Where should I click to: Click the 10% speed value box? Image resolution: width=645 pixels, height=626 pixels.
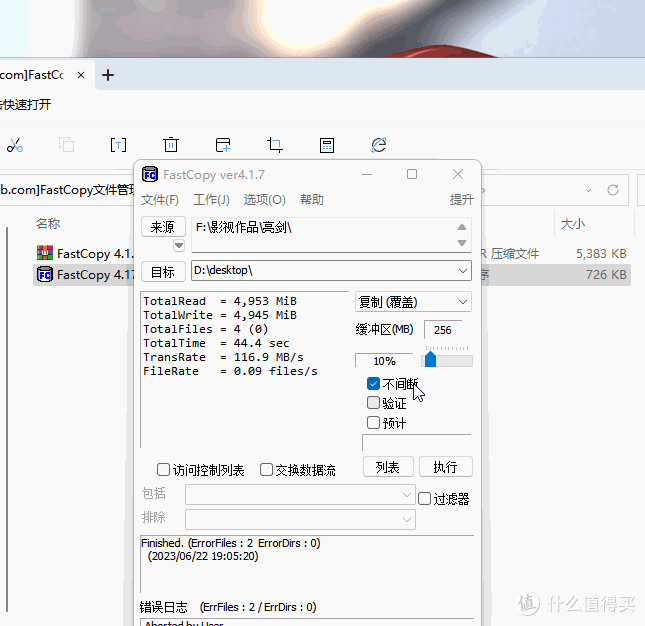[384, 361]
